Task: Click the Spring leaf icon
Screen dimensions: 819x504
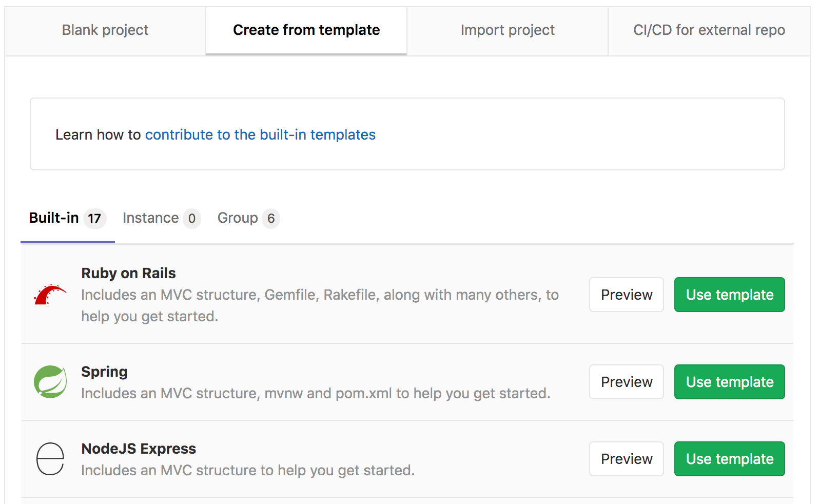Action: coord(50,382)
